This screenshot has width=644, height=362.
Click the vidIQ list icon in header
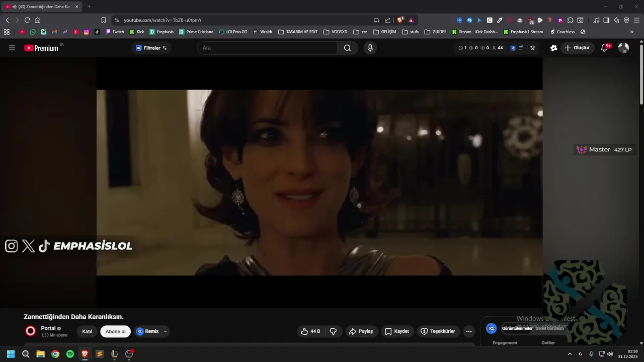[x=521, y=48]
